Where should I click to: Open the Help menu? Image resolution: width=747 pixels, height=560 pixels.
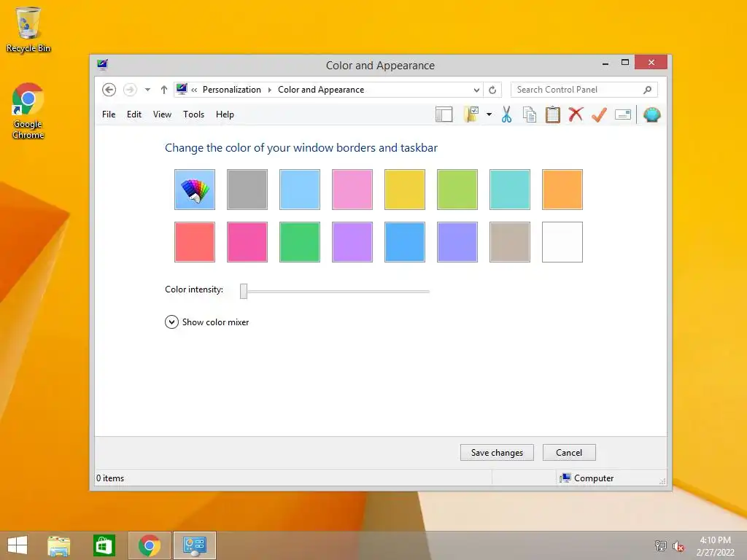point(225,114)
